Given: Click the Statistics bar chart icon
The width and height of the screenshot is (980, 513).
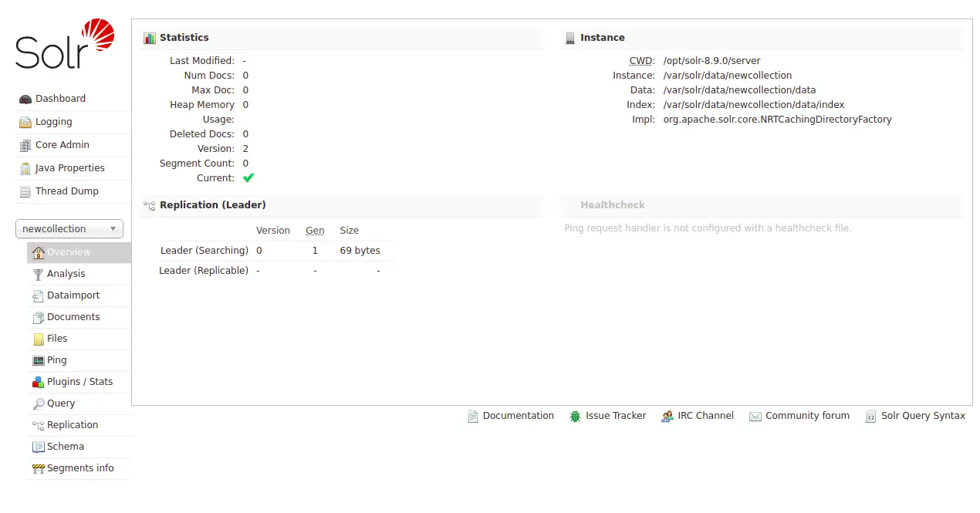Looking at the screenshot, I should point(150,38).
